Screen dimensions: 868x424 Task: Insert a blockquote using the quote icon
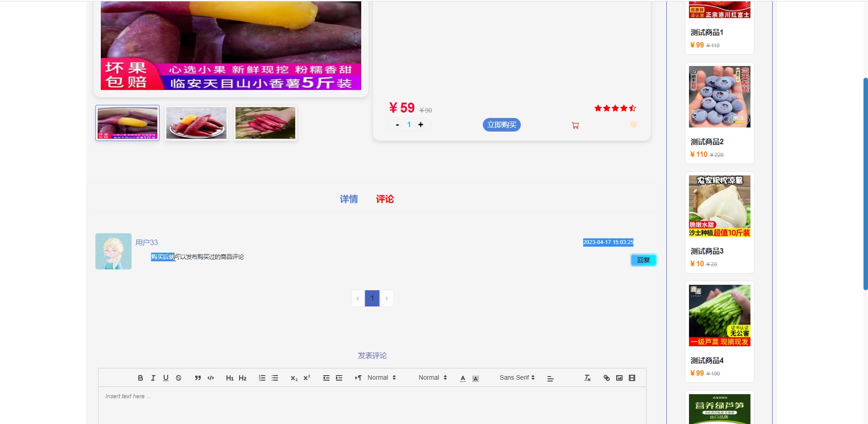tap(198, 378)
